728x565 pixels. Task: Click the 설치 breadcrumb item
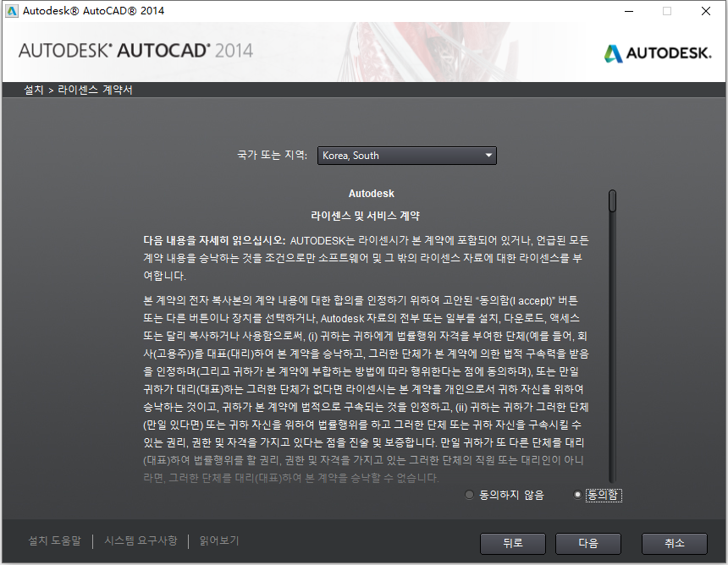coord(33,90)
